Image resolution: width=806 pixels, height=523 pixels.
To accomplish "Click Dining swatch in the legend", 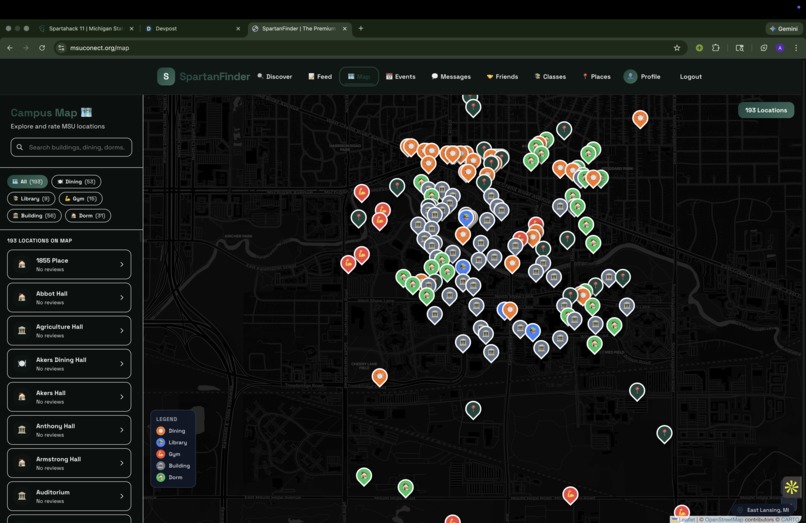I will tap(161, 431).
